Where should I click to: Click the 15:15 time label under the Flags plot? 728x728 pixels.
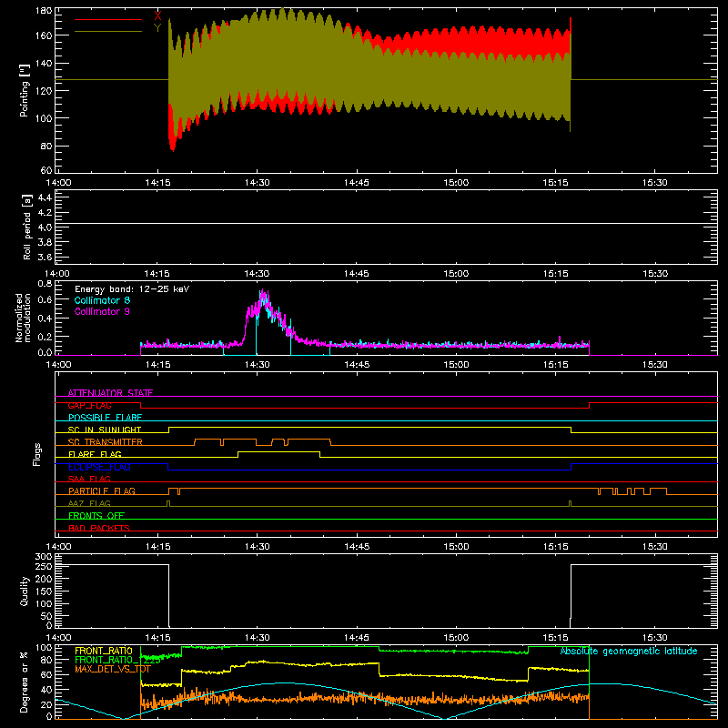555,547
